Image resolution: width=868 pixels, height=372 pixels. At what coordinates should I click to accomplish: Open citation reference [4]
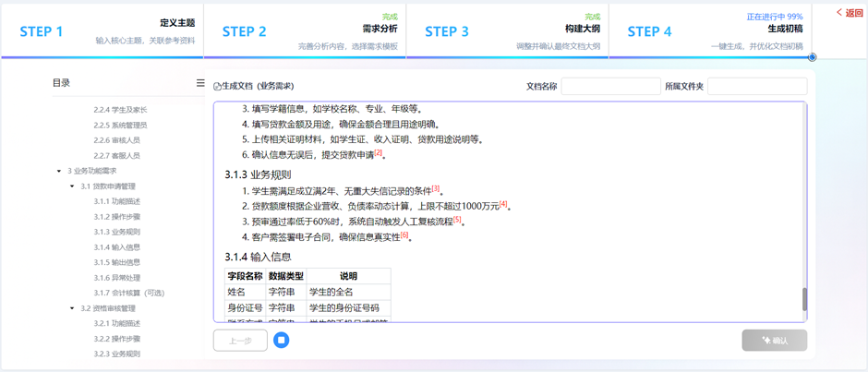coord(503,204)
